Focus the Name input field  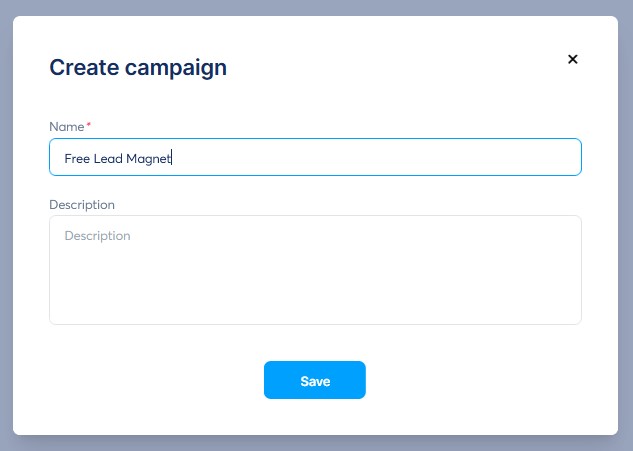click(x=315, y=157)
